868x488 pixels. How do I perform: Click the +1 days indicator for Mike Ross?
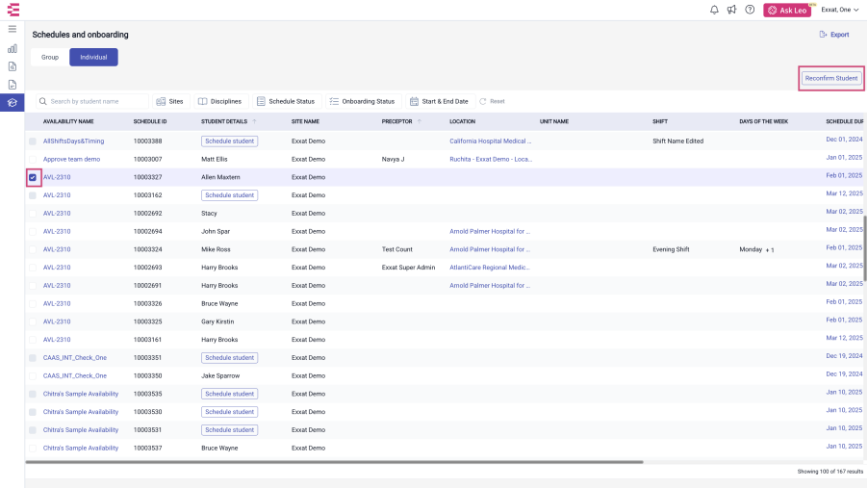tap(770, 250)
